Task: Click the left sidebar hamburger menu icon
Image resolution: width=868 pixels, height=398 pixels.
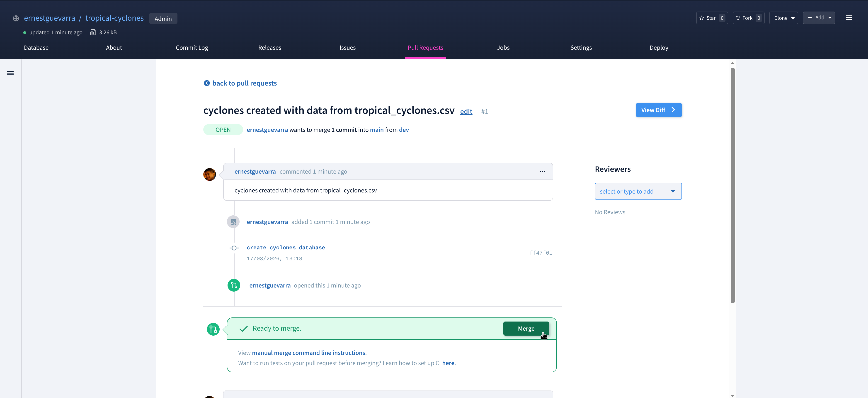Action: tap(10, 73)
